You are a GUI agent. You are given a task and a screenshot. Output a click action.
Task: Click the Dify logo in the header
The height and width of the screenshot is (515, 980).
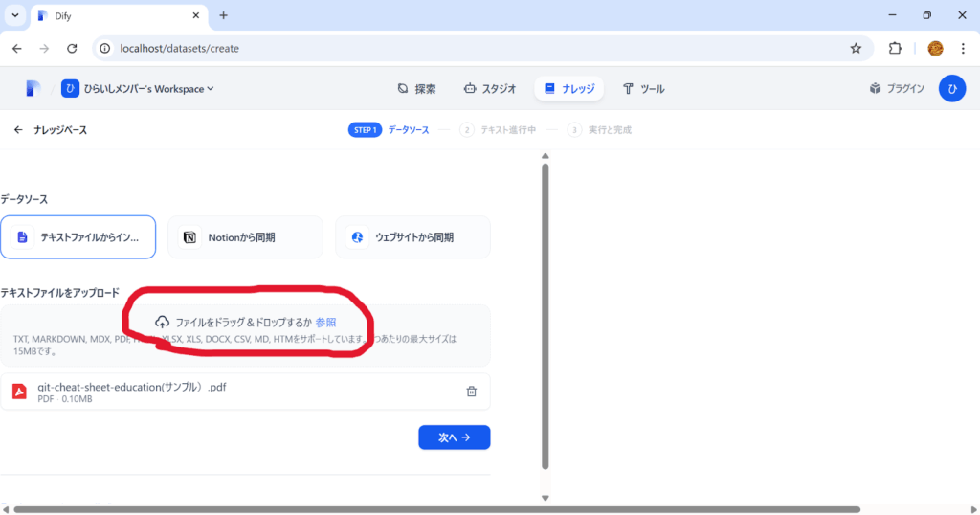tap(33, 89)
